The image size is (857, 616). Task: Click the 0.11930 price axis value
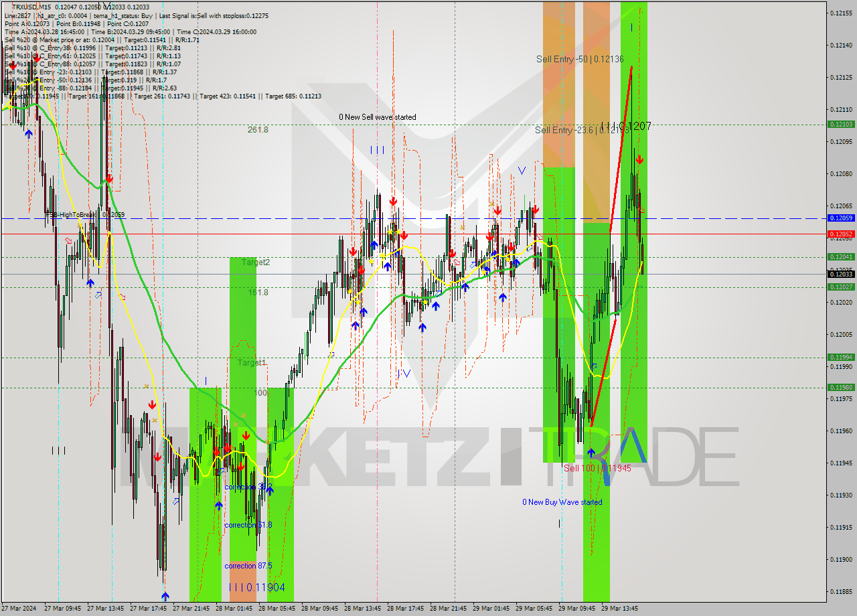(x=841, y=495)
